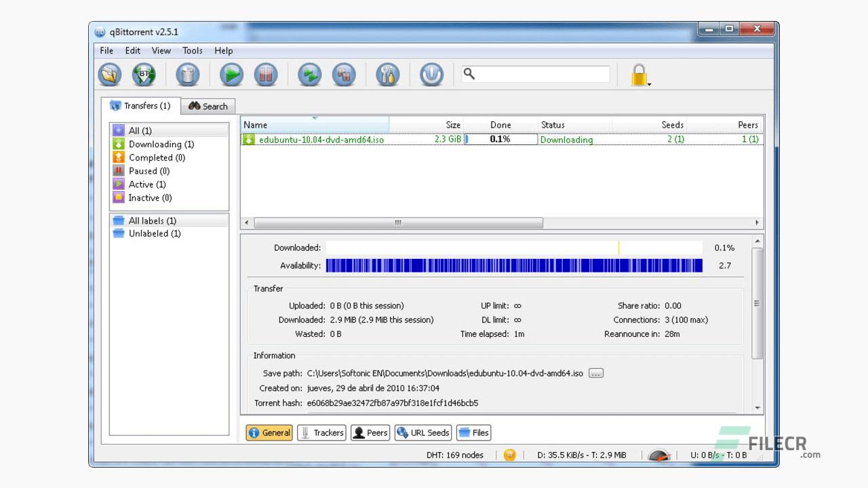
Task: Click the properties panel scroll-down arrow
Action: coord(757,409)
